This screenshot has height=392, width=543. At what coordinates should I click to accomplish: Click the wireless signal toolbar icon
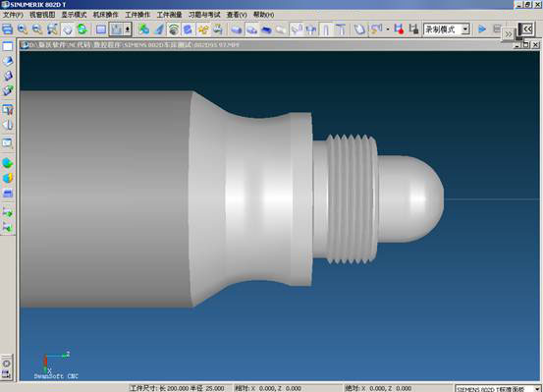pos(173,29)
